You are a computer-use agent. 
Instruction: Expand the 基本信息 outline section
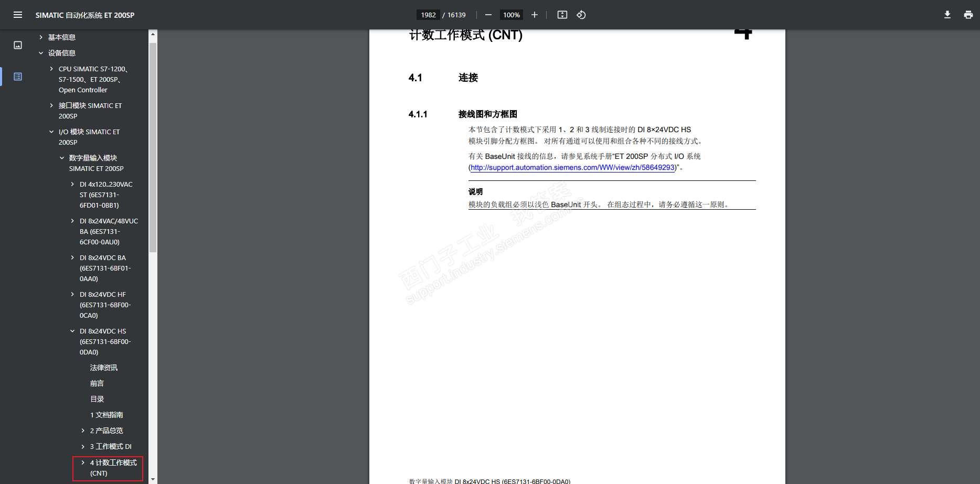[x=41, y=37]
